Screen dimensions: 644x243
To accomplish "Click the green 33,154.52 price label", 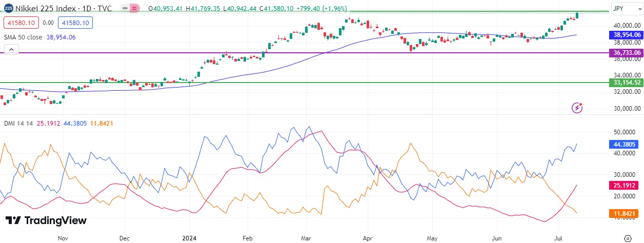I will (627, 83).
